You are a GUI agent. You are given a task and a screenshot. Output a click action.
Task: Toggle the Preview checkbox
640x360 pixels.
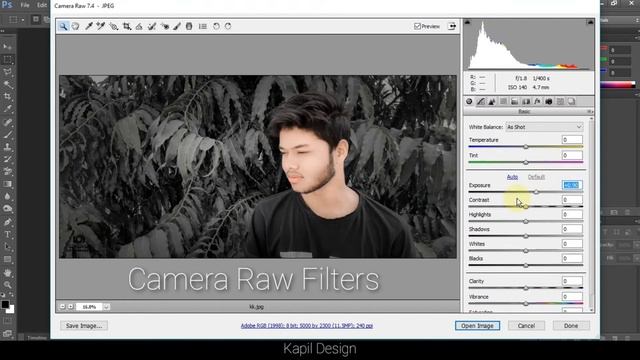click(x=417, y=27)
